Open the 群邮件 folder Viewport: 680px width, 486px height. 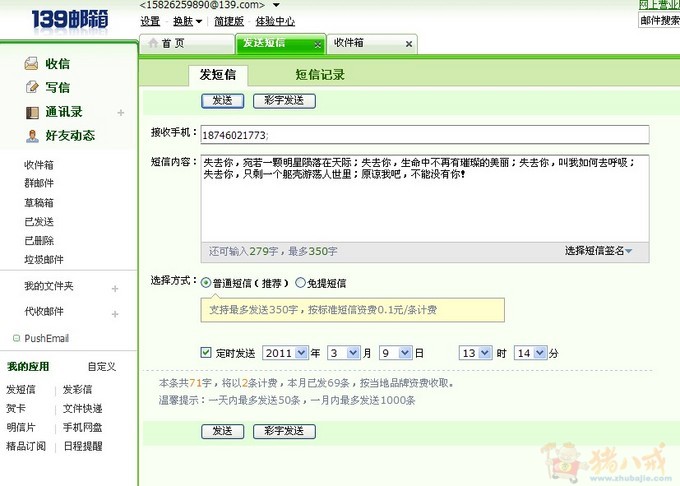(x=39, y=183)
